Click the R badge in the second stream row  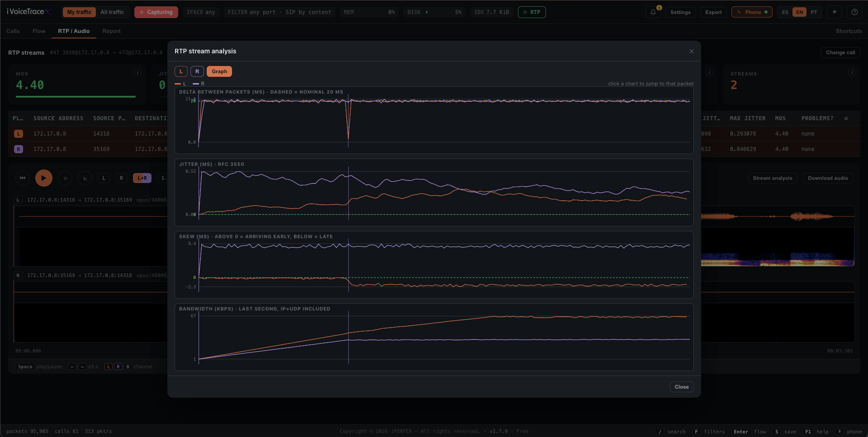(19, 149)
